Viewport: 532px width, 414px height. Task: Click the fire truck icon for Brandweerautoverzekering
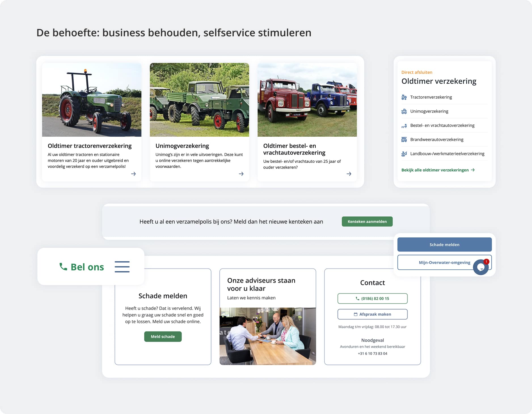[404, 140]
